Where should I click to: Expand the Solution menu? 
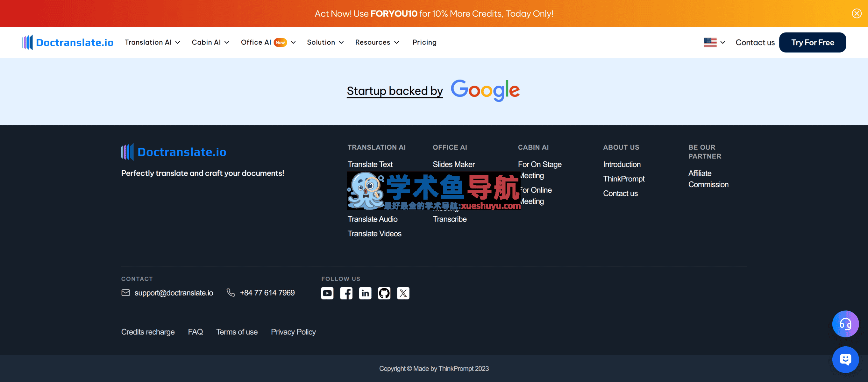[325, 42]
